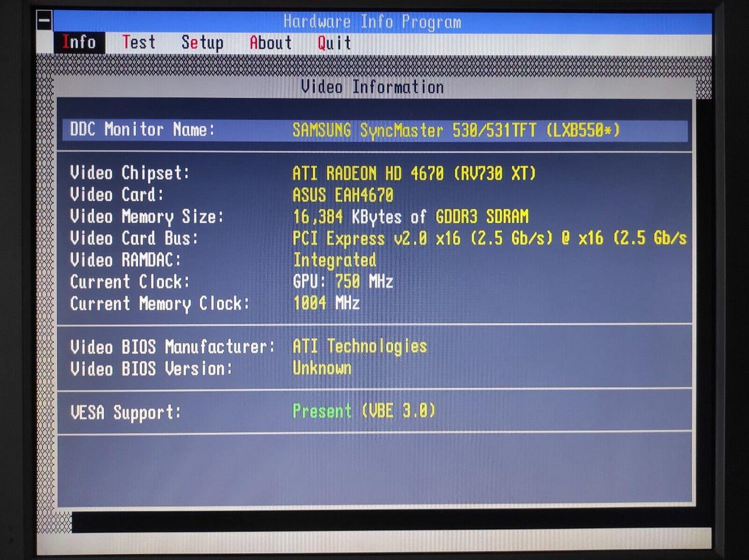Click the GPU 750 MHz clock value
Viewport: 749px width, 560px height.
tap(343, 282)
